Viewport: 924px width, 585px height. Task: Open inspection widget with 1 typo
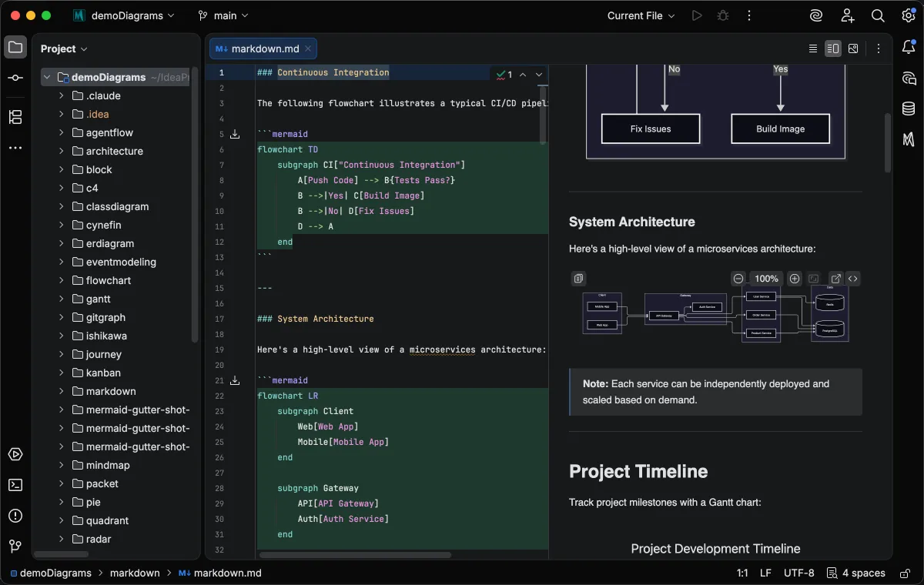pos(504,75)
